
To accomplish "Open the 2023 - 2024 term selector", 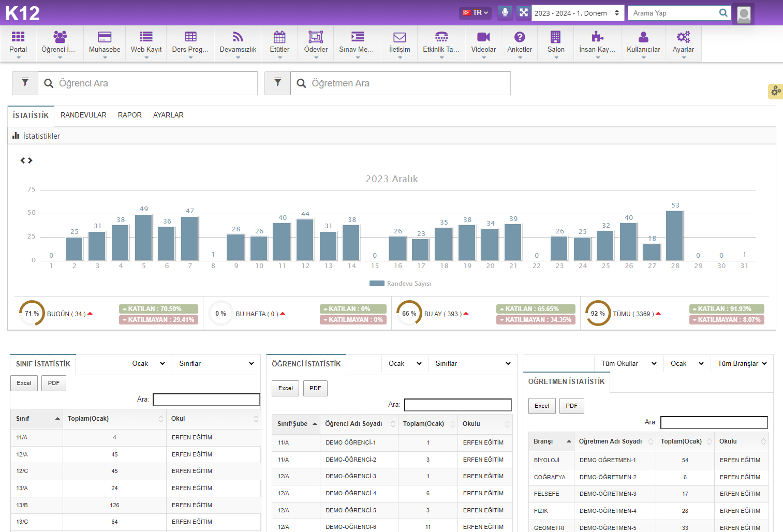I will 577,13.
